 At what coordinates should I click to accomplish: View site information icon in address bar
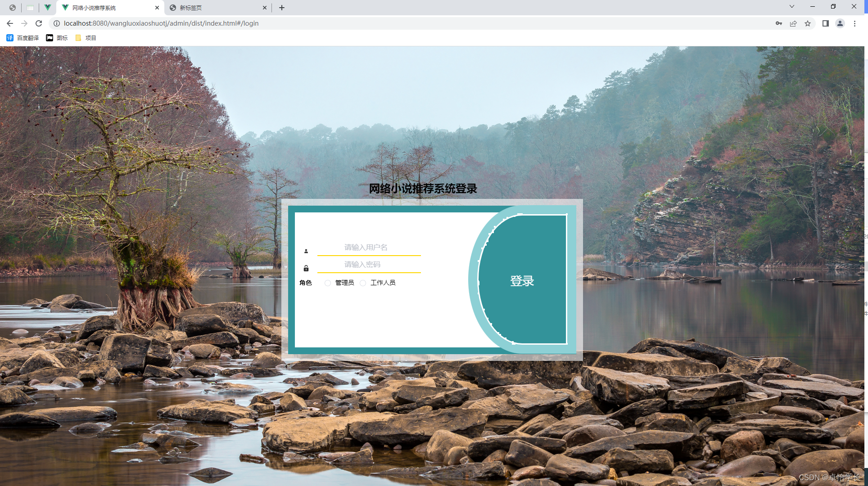[x=57, y=23]
